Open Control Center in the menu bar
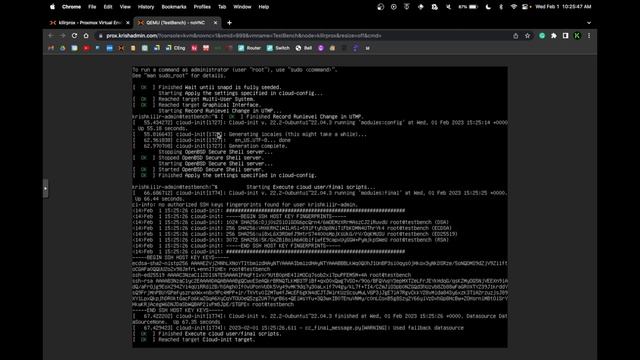 click(x=526, y=7)
